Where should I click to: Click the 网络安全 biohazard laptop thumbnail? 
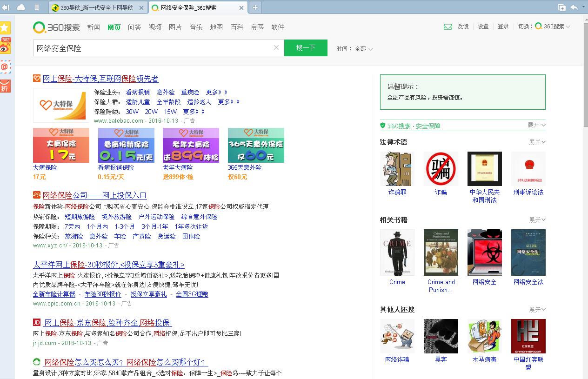tap(485, 253)
